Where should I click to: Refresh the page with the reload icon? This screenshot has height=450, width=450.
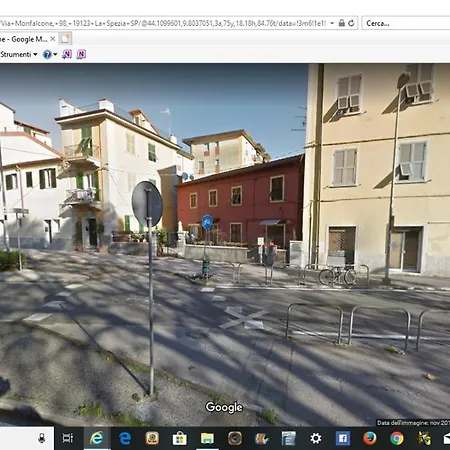[351, 23]
